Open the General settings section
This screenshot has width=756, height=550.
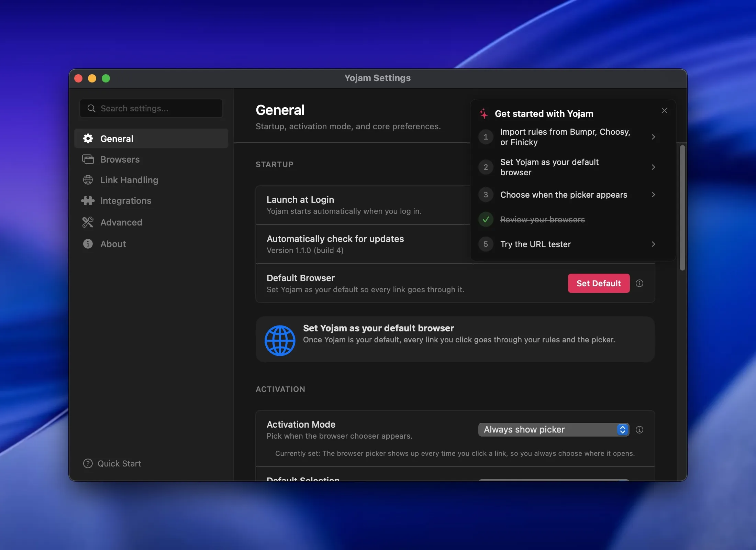tap(151, 139)
